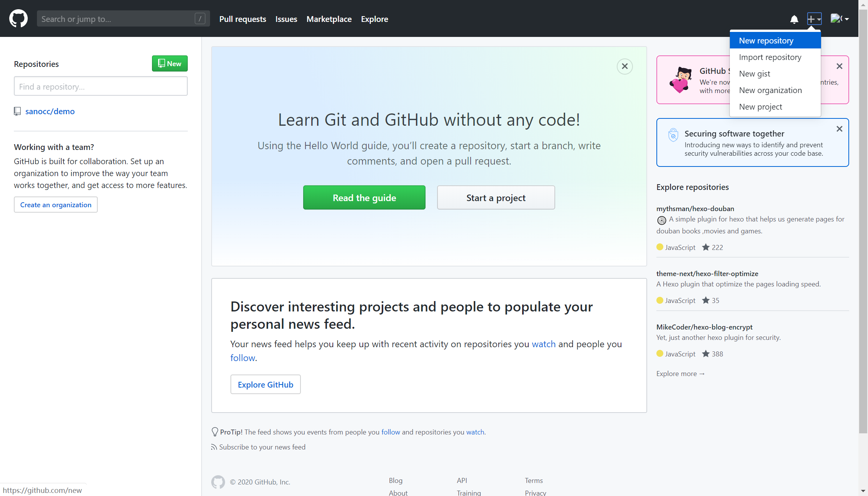The height and width of the screenshot is (496, 868).
Task: Click the Start a project button
Action: point(496,198)
